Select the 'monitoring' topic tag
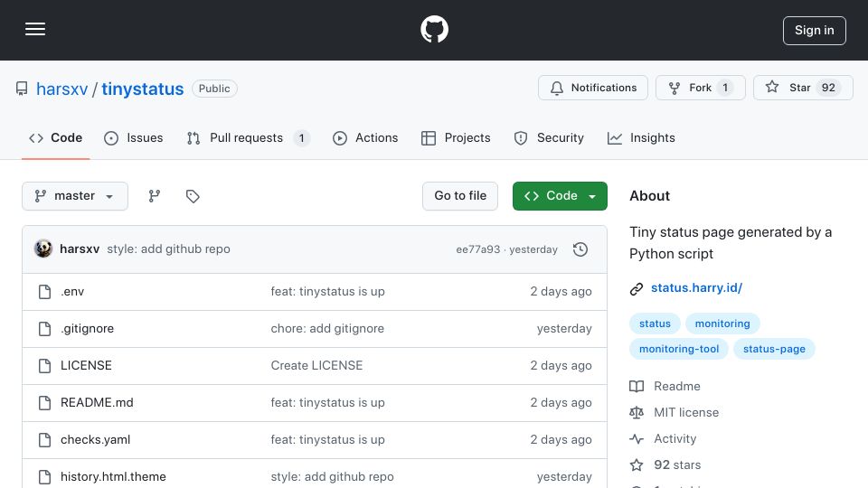 coord(722,324)
